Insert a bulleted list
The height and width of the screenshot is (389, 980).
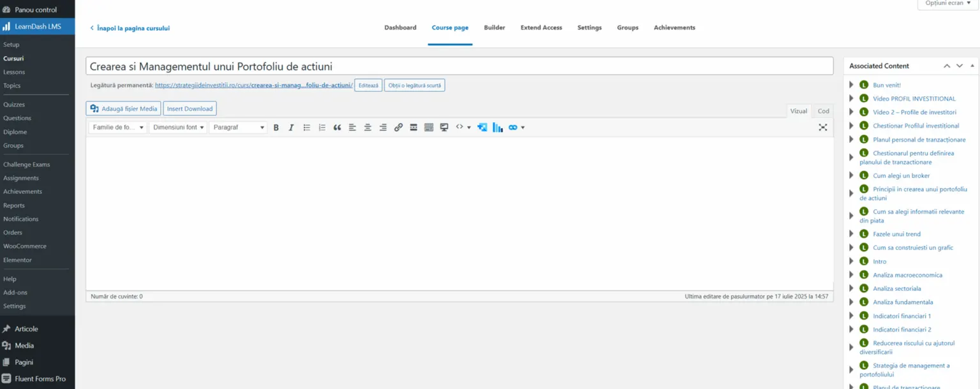(x=307, y=128)
